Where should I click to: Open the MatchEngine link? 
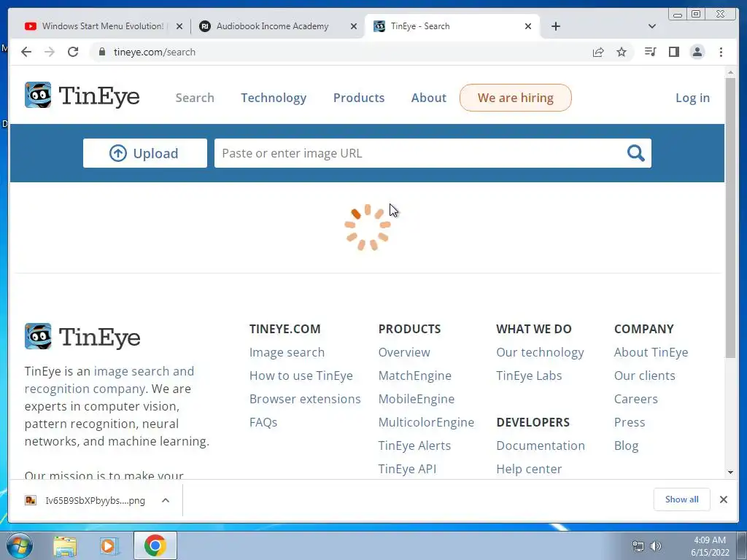(x=414, y=376)
